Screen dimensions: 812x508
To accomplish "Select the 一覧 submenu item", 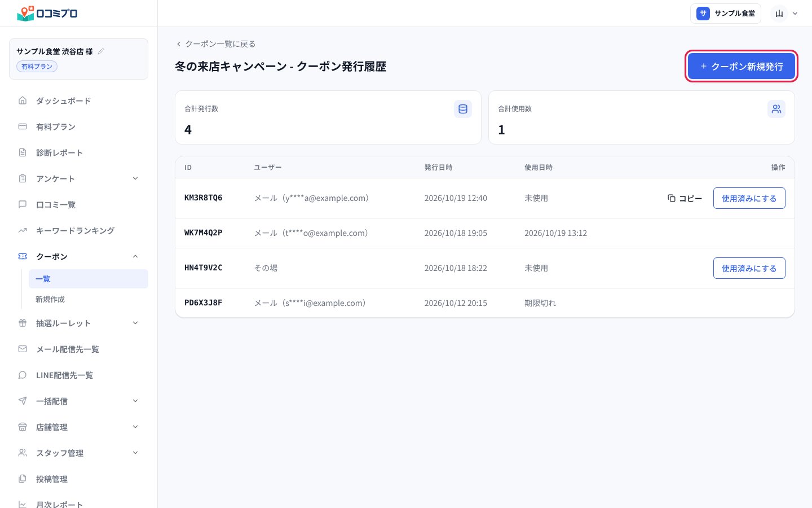I will 89,279.
